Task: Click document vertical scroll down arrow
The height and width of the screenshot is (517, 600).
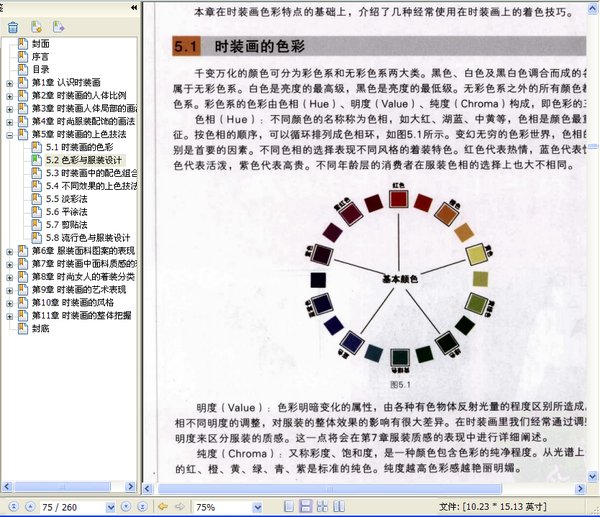Action: (x=593, y=476)
